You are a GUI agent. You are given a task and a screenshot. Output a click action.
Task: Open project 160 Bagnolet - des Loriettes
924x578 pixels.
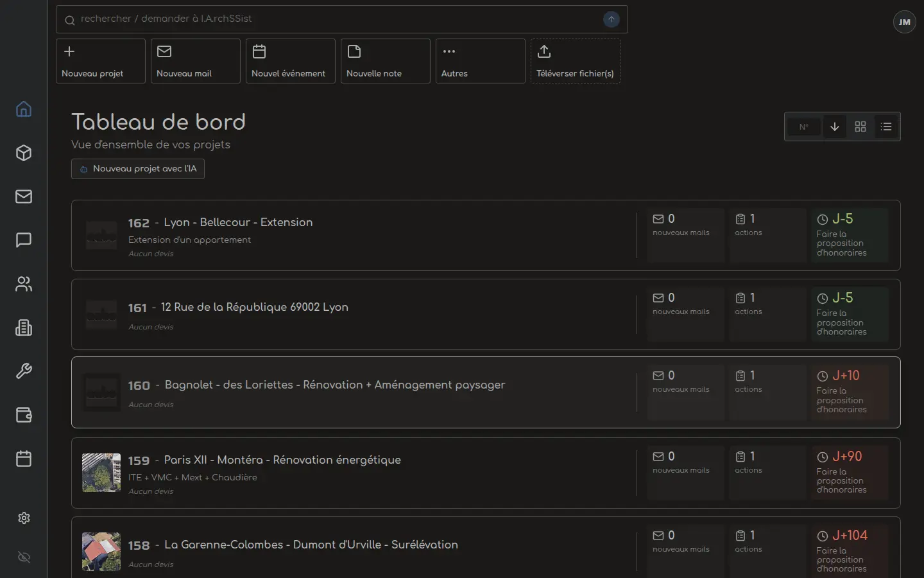point(486,392)
